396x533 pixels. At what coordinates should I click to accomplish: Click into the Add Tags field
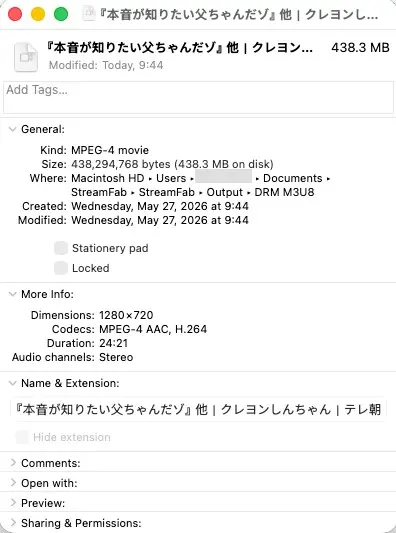pos(198,97)
